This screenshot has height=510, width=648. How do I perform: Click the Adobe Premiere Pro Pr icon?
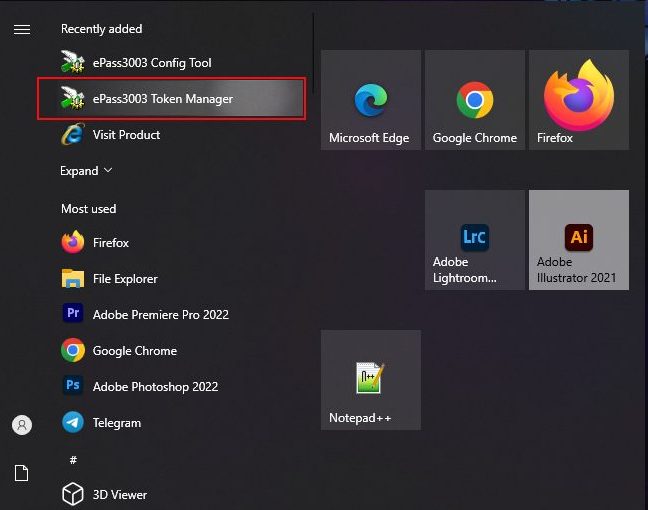(73, 313)
